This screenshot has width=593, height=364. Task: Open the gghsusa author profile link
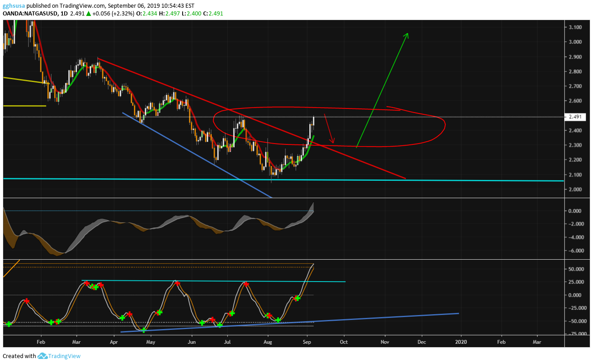point(14,6)
